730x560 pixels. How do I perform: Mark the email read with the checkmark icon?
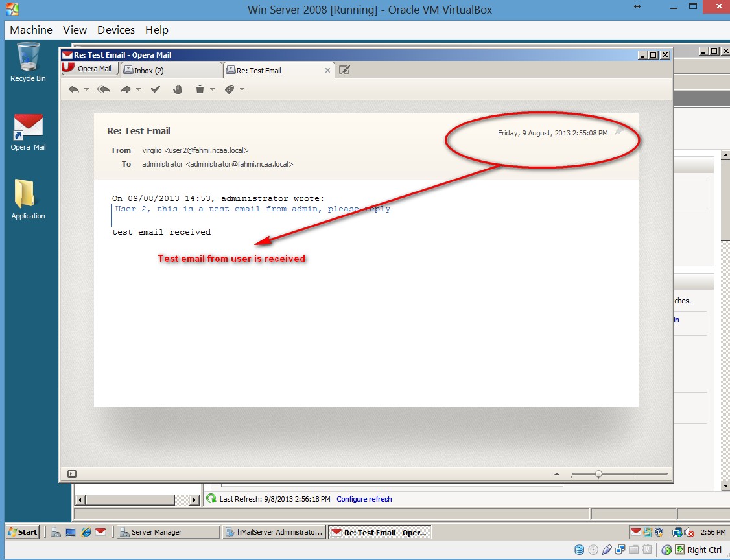(156, 89)
